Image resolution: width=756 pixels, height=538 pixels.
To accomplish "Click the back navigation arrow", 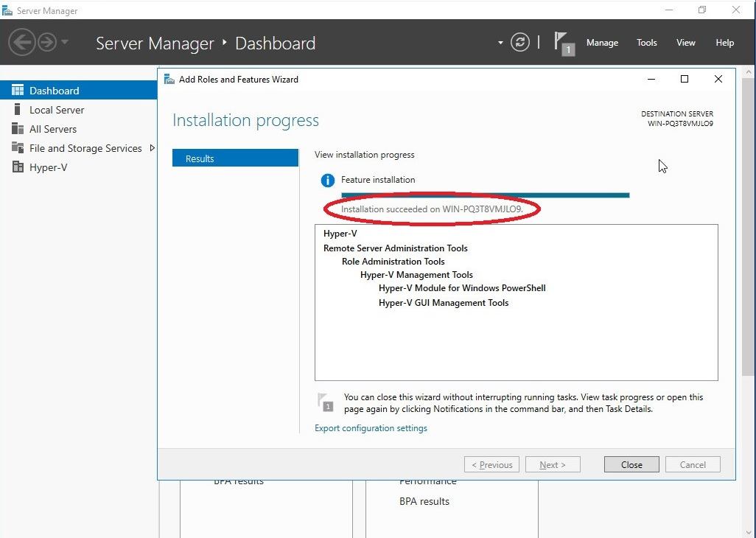I will click(21, 43).
